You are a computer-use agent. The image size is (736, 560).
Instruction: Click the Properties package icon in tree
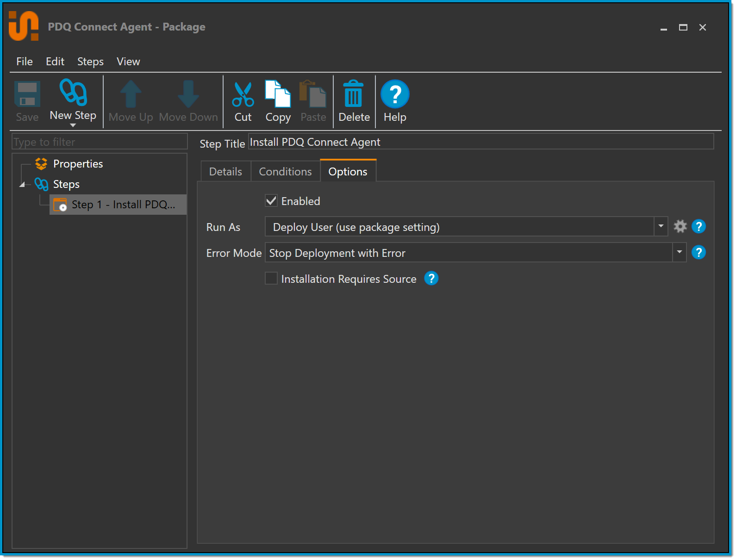pyautogui.click(x=41, y=164)
